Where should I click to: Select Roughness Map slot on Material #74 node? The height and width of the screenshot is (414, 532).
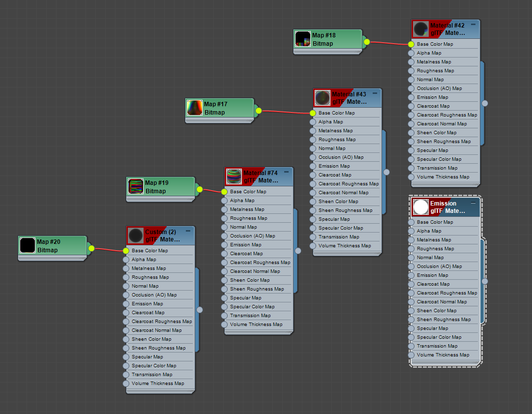248,218
